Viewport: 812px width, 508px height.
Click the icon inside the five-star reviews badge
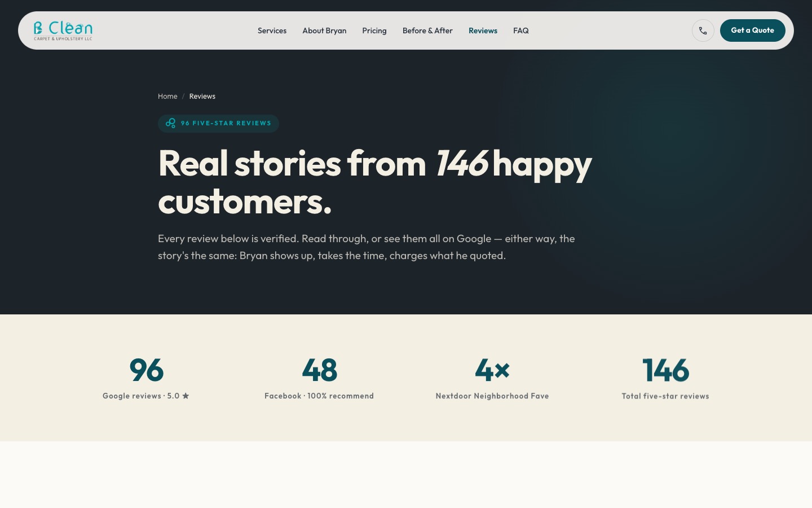tap(170, 123)
